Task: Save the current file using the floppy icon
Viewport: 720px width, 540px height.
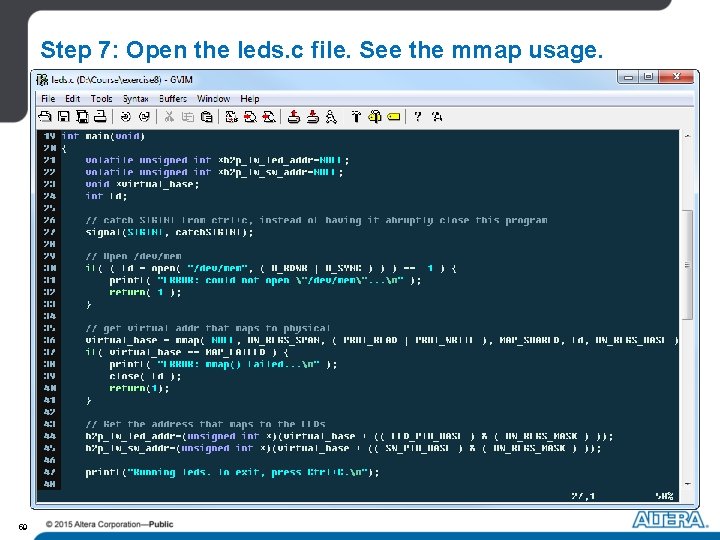Action: (x=63, y=117)
